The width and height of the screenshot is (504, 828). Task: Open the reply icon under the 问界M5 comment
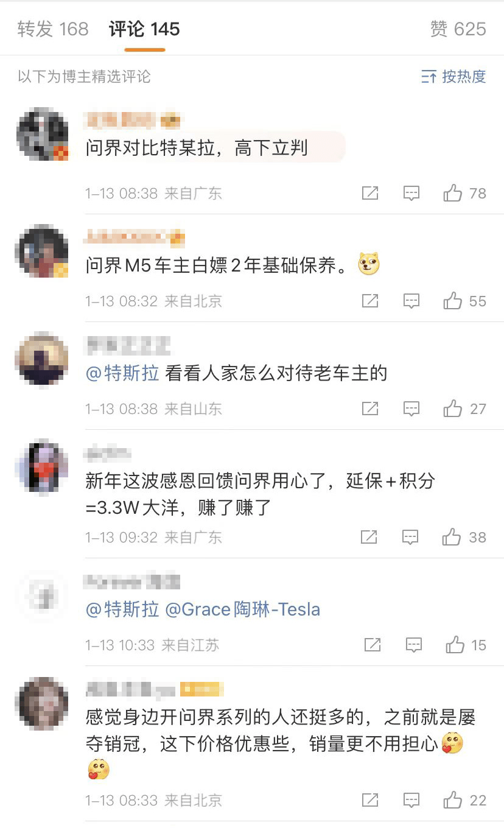pos(411,300)
